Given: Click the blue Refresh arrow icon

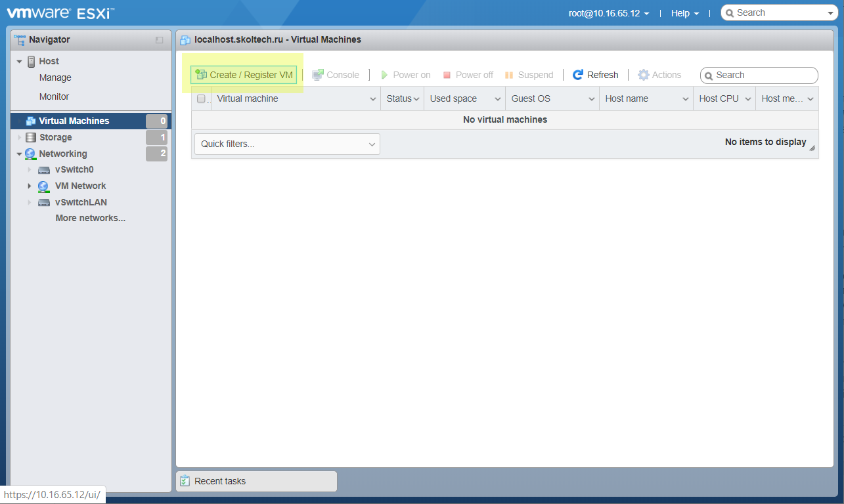Looking at the screenshot, I should (578, 75).
